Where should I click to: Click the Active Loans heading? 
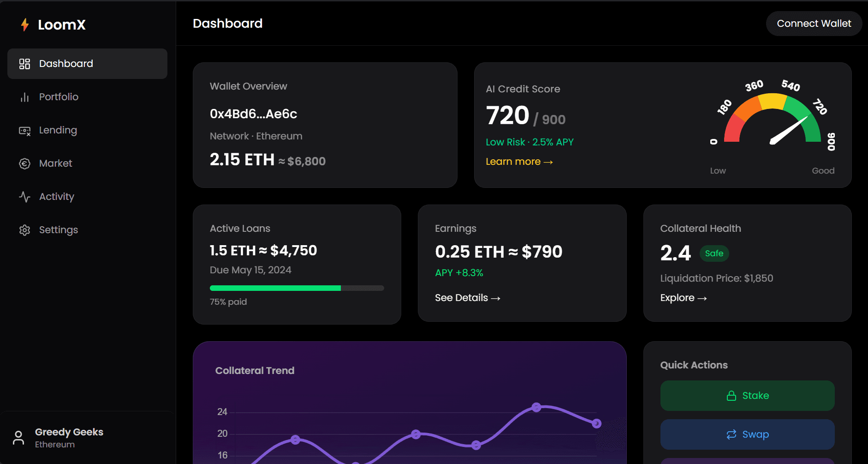[240, 229]
